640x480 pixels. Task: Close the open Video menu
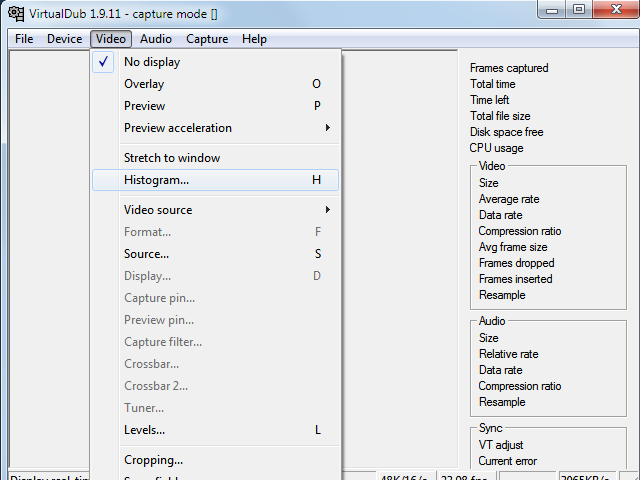click(x=111, y=39)
